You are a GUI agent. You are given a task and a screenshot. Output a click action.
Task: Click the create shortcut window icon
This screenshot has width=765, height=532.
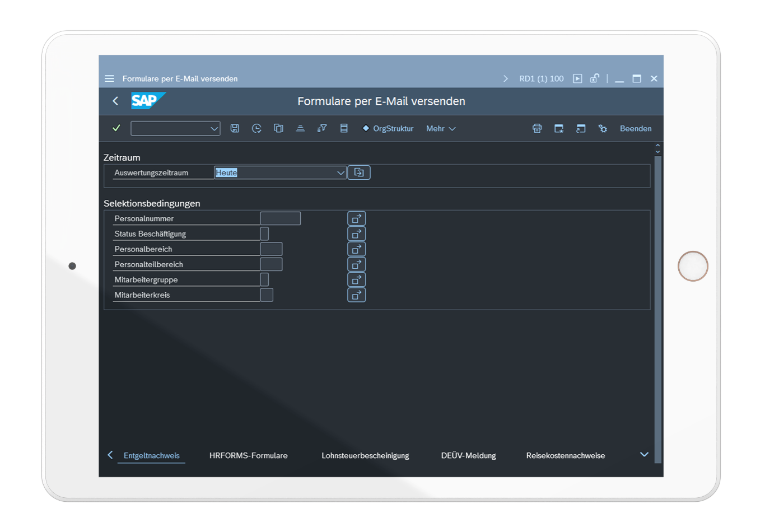(581, 128)
